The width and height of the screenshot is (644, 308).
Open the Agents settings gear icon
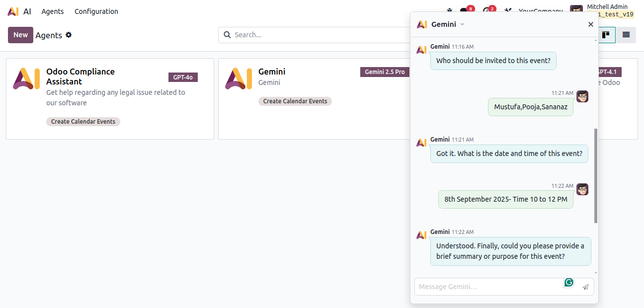click(x=69, y=35)
